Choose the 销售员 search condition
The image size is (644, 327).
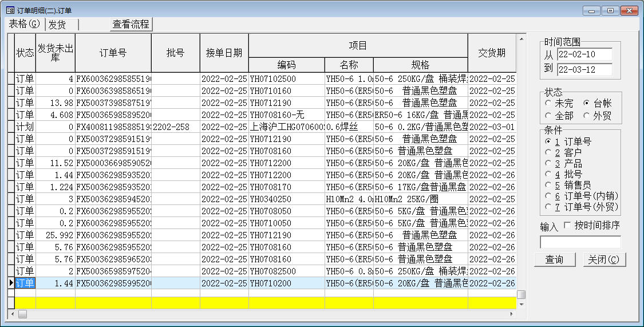pos(548,185)
